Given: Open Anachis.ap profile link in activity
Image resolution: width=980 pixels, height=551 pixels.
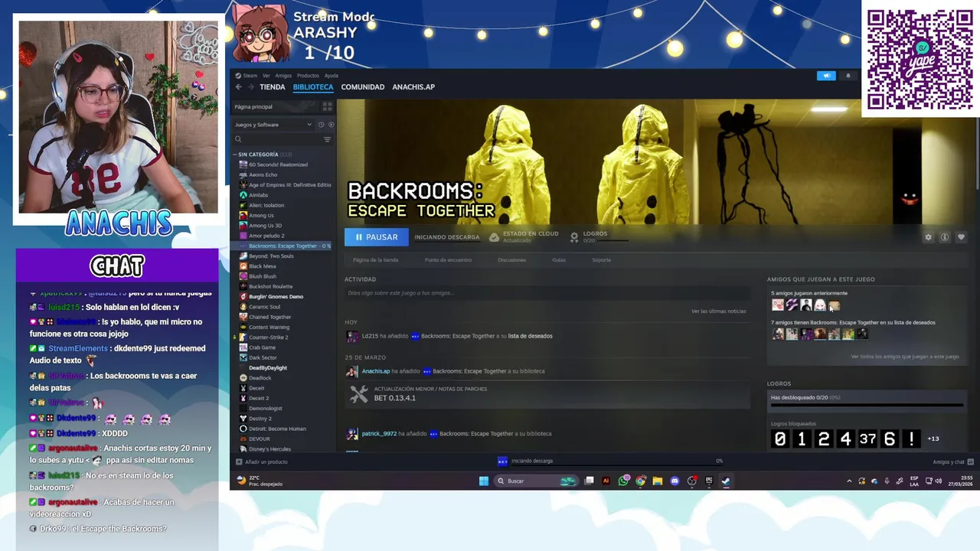Looking at the screenshot, I should tap(375, 371).
